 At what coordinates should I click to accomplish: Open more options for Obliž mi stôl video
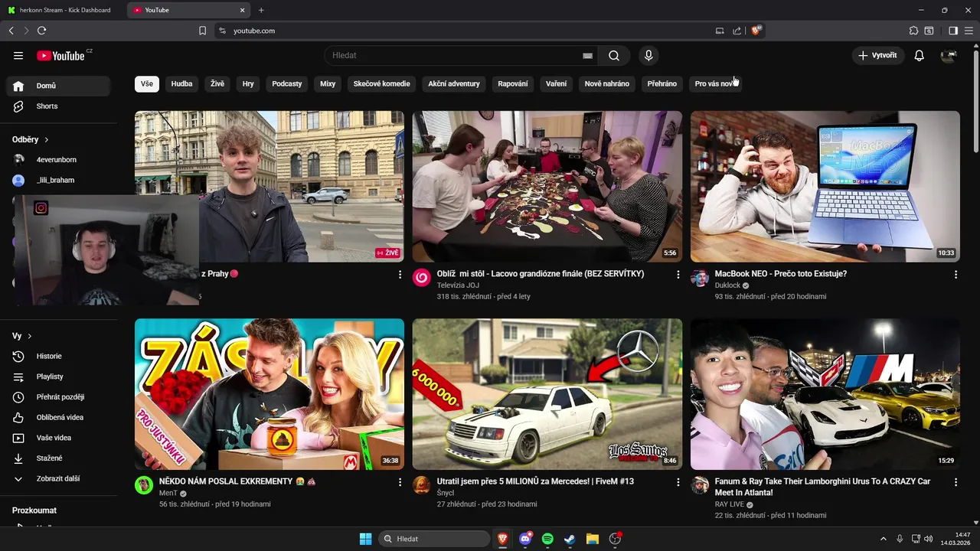pyautogui.click(x=678, y=274)
